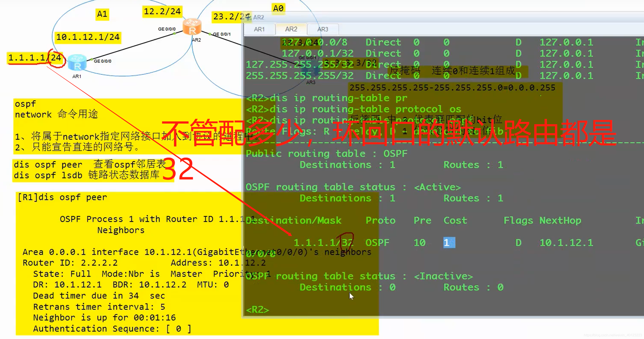Click the 1.1.1.1/24 loopback label

tap(34, 58)
